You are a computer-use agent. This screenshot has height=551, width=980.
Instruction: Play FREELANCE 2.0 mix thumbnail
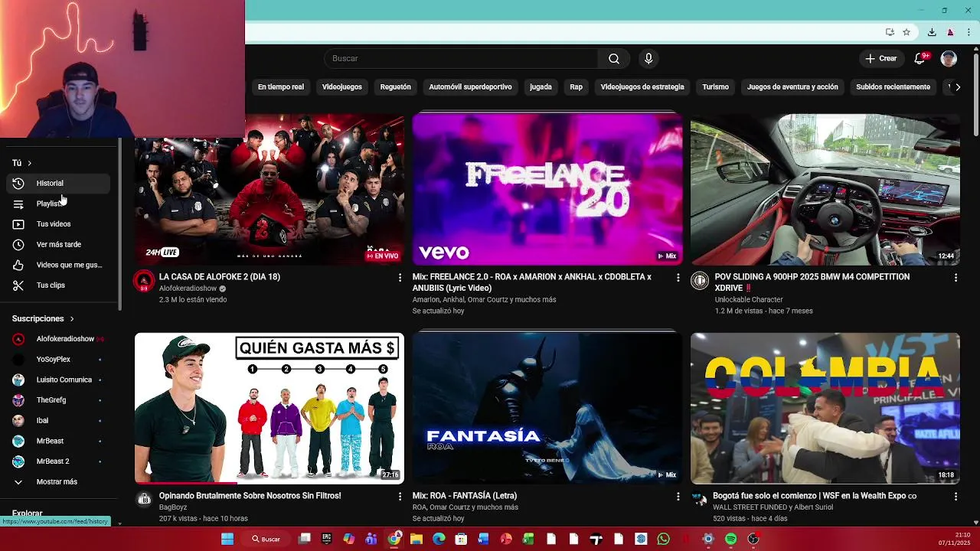[547, 189]
